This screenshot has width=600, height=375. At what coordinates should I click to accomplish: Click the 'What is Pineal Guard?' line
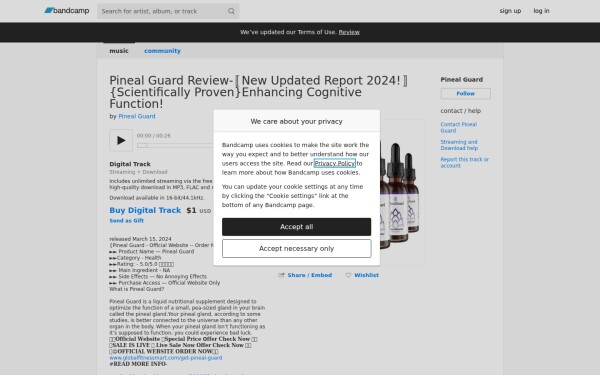point(137,289)
